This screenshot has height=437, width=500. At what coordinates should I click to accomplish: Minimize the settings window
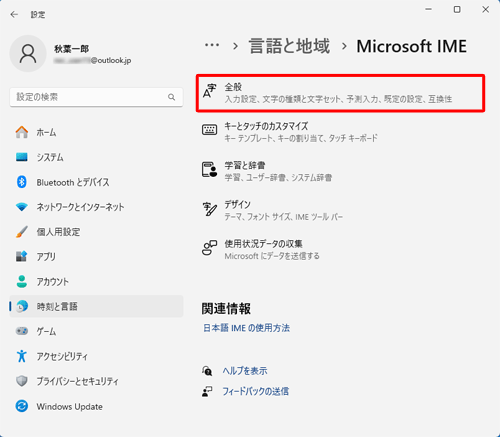pos(429,9)
